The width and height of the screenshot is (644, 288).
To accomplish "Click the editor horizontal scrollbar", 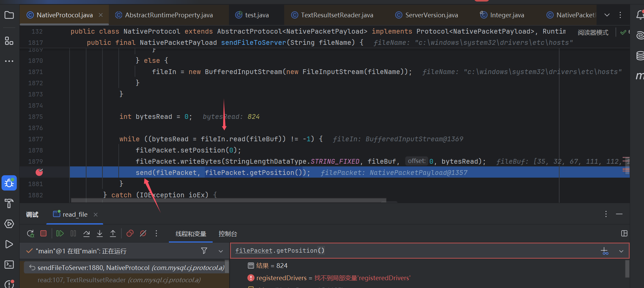I will click(229, 200).
